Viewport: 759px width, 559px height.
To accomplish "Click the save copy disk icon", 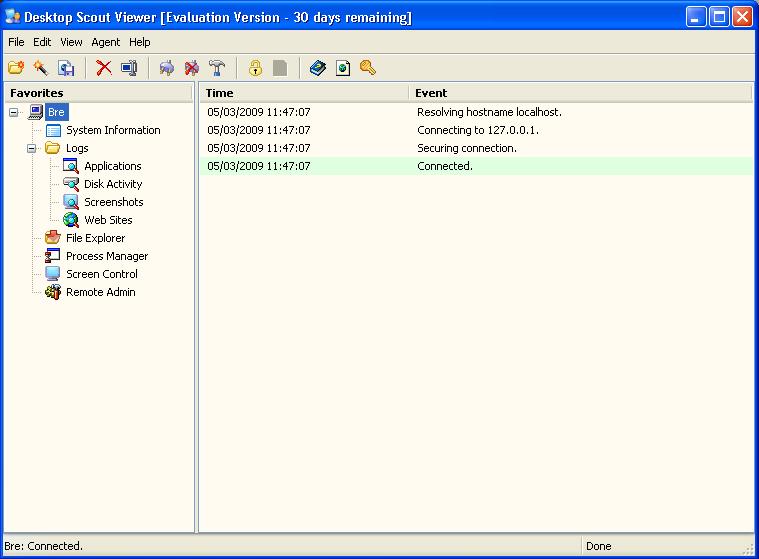I will 66,68.
